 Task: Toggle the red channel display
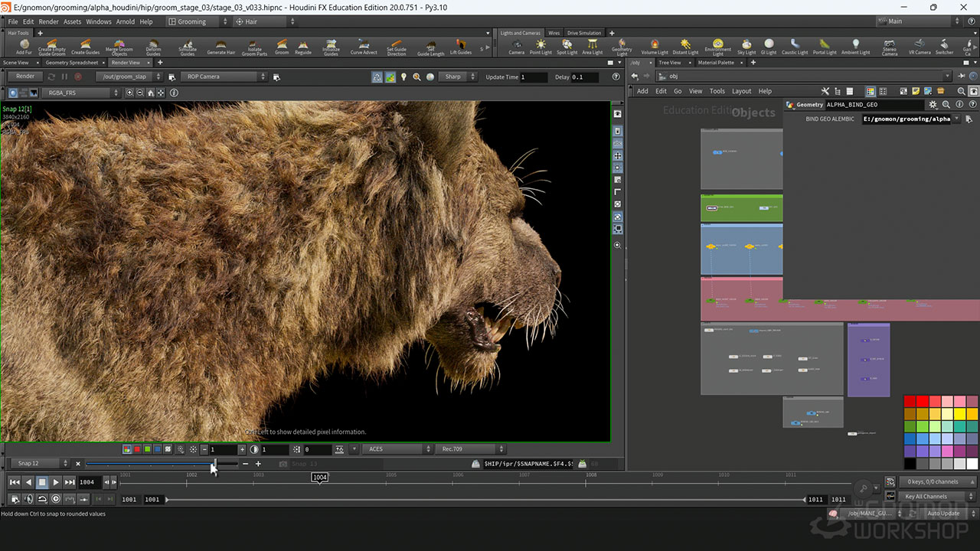coord(137,450)
